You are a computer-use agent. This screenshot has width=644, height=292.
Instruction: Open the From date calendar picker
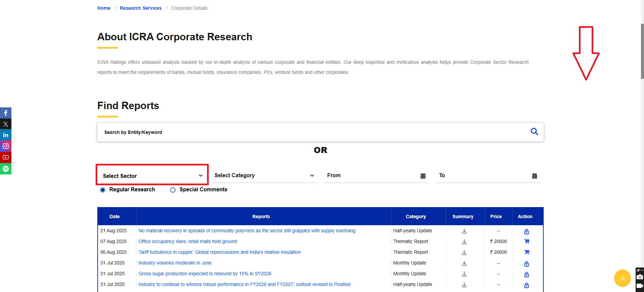[x=423, y=176]
